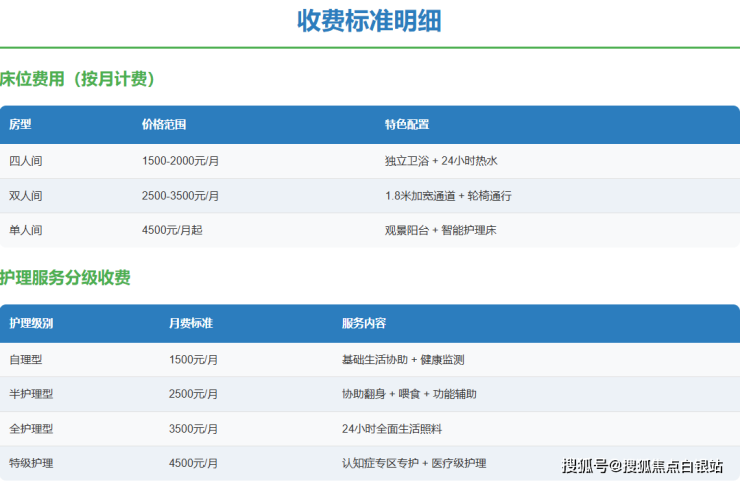Click the 价格范围 column header

[164, 125]
